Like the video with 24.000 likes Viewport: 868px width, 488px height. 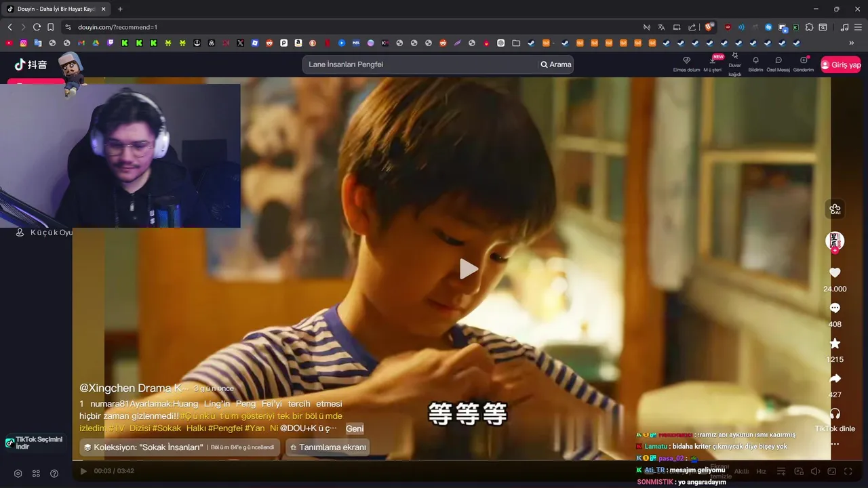coord(835,272)
